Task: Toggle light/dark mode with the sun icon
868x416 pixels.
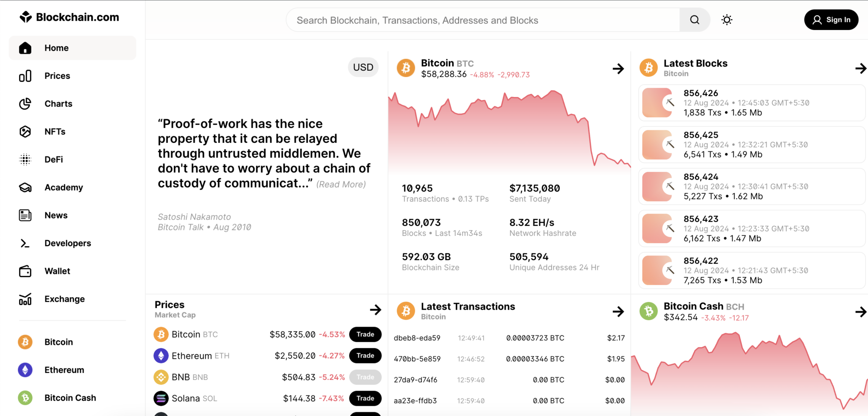Action: 726,19
